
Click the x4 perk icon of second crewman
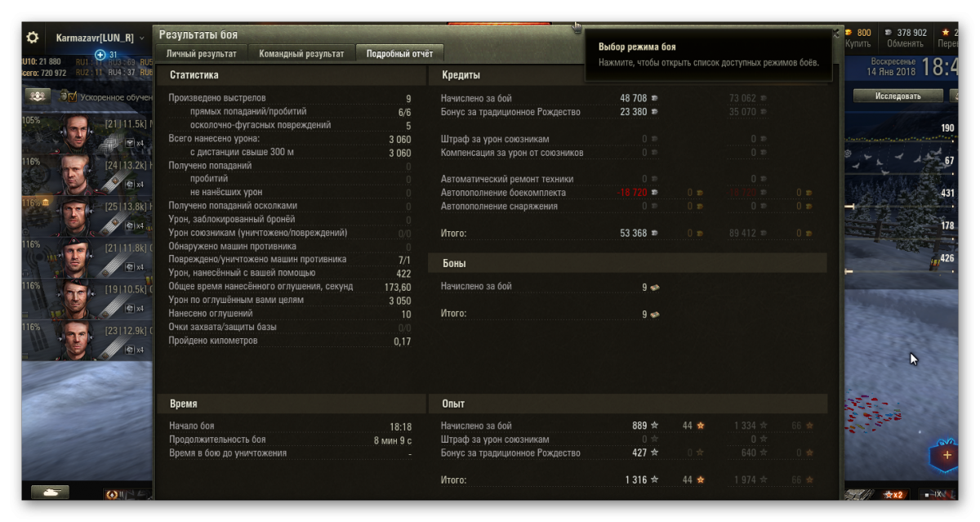[135, 184]
